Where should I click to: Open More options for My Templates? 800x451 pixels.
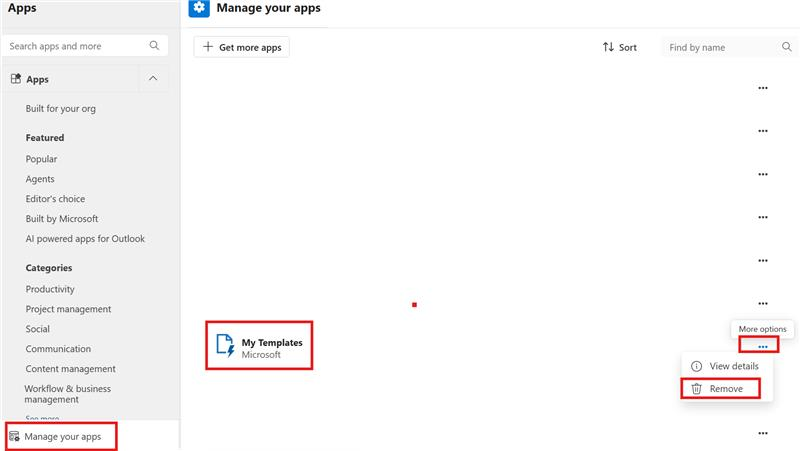point(763,347)
